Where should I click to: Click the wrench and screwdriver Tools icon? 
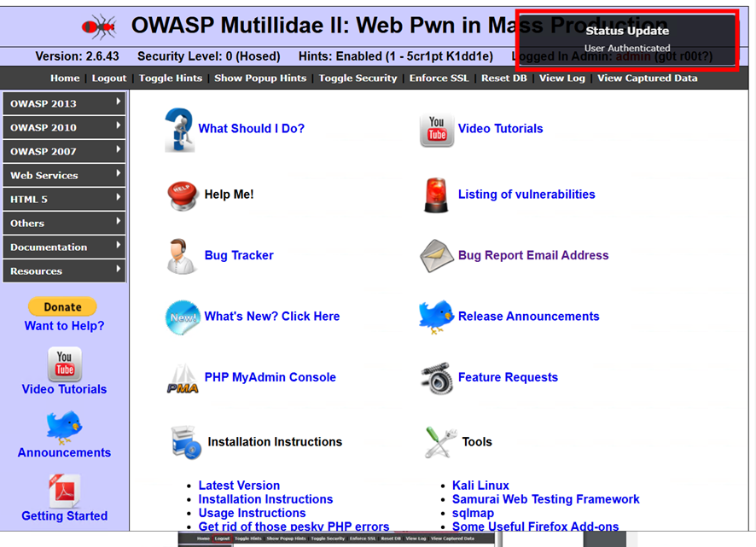440,442
